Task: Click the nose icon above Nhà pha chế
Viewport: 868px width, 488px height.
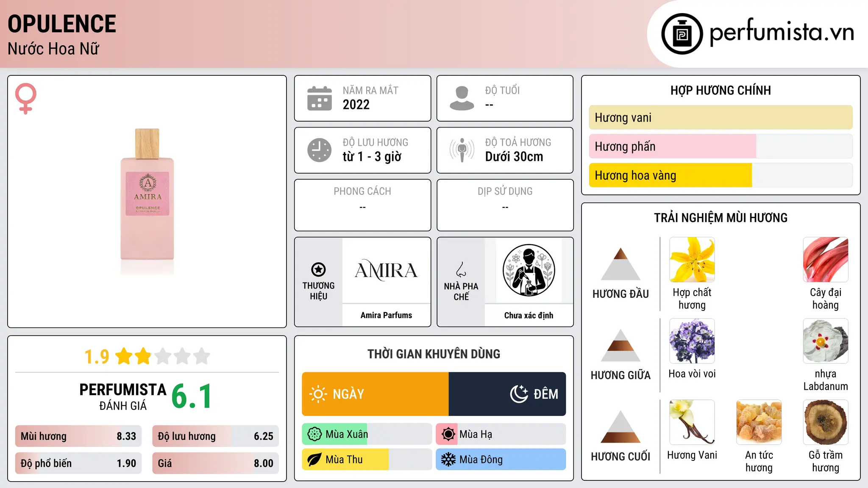Action: [x=461, y=269]
